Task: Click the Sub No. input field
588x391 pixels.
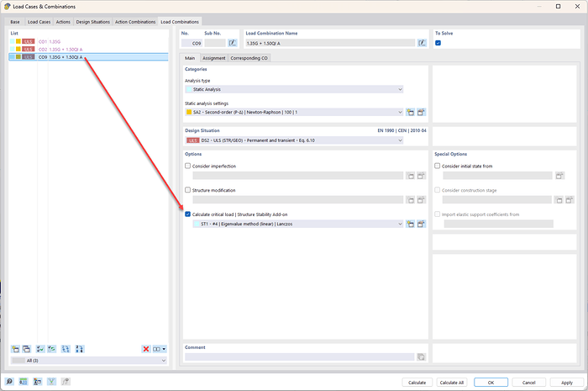Action: [x=215, y=43]
